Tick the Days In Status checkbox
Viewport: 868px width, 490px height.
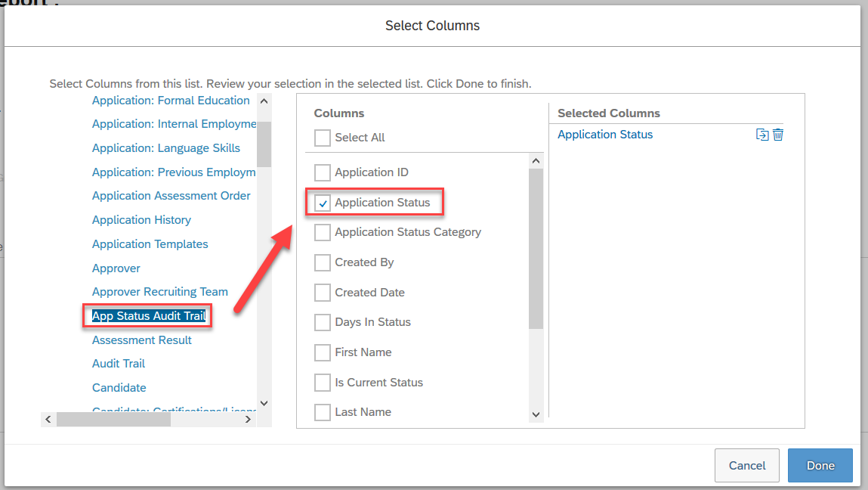[x=322, y=322]
